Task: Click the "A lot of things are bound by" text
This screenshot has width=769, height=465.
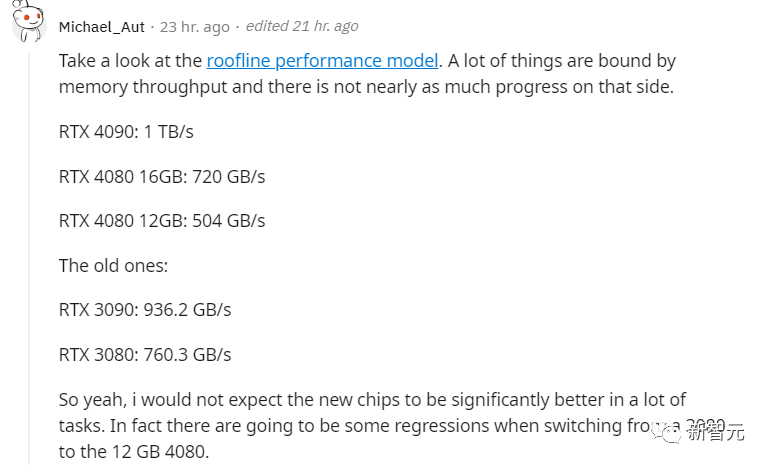Action: point(564,61)
